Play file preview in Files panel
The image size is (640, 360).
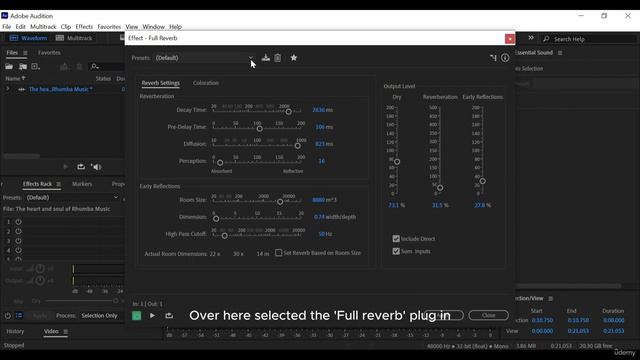point(66,167)
